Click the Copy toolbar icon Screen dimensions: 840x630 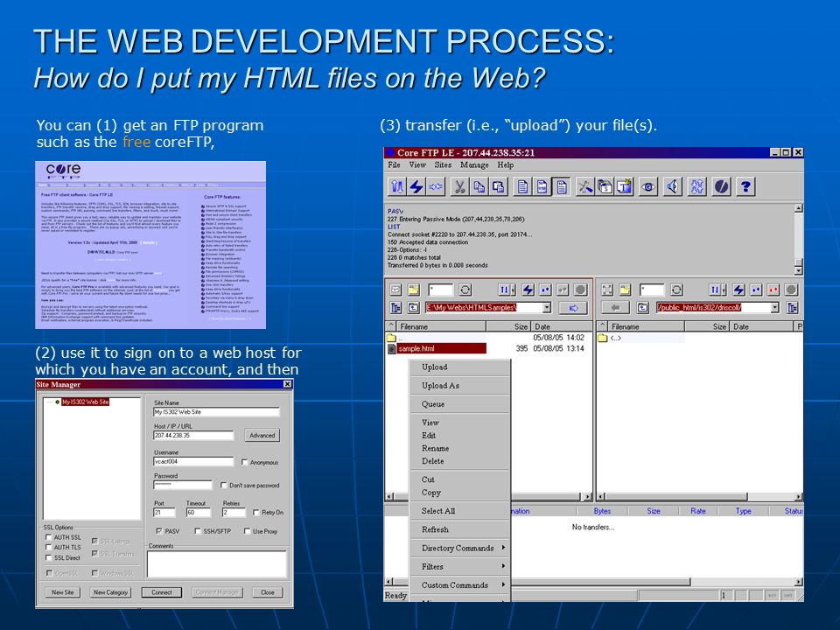click(479, 186)
